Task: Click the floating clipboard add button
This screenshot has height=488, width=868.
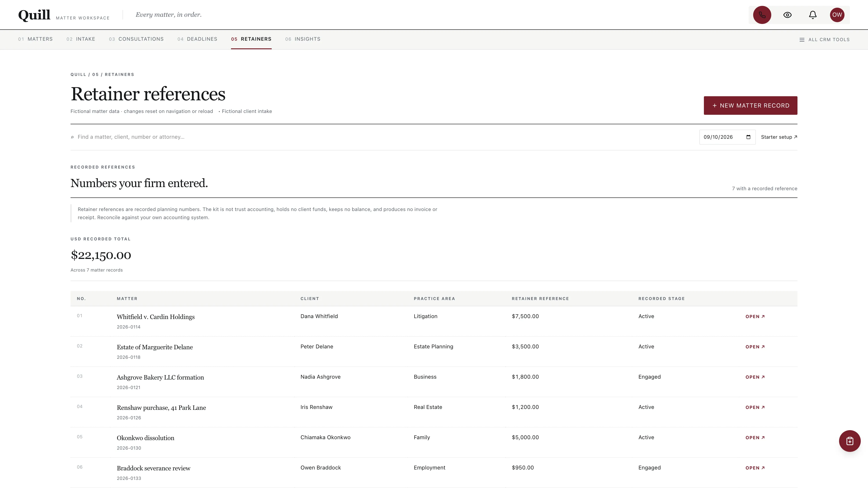Action: [x=849, y=441]
